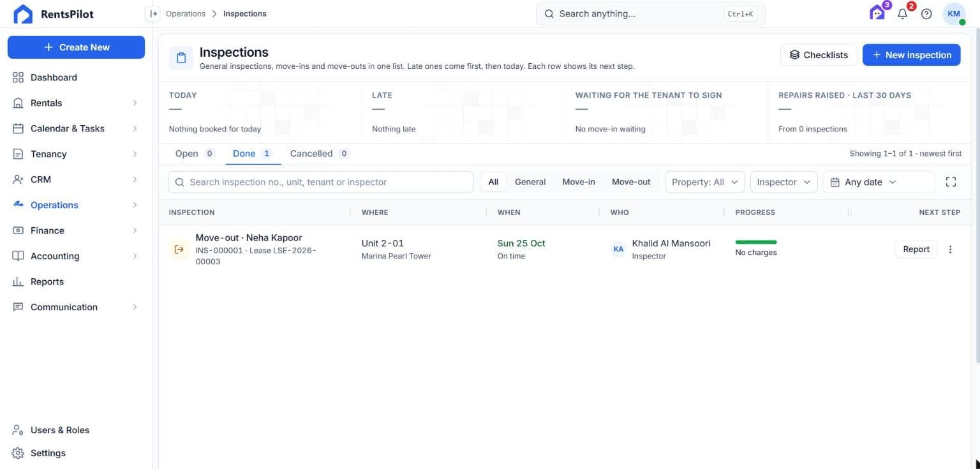Click the Finance money icon
The height and width of the screenshot is (469, 980).
pos(18,230)
